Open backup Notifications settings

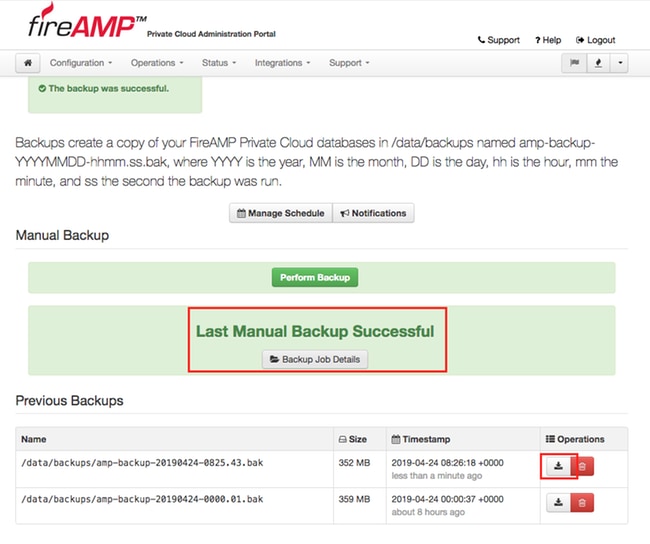(x=373, y=213)
